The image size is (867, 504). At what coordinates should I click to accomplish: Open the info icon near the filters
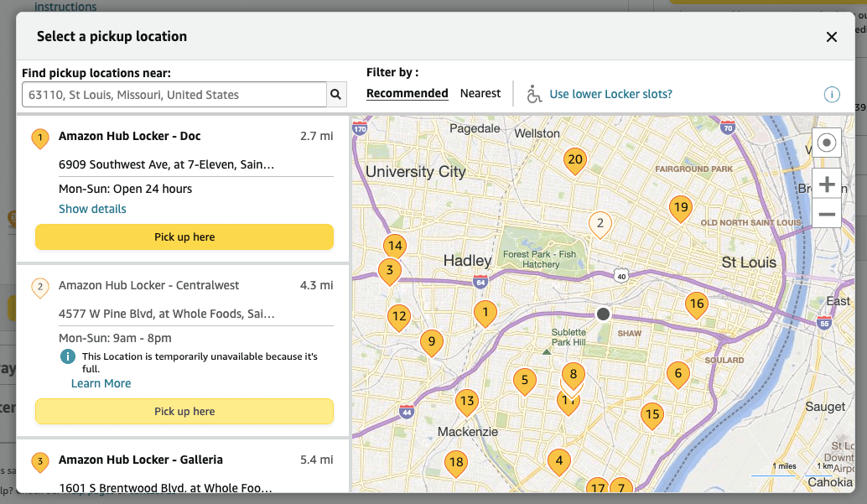[832, 95]
